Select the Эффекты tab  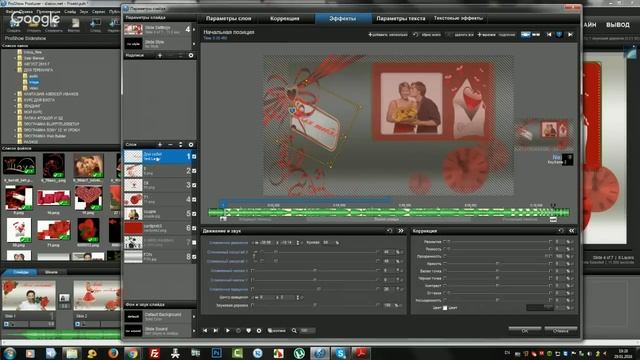point(343,18)
